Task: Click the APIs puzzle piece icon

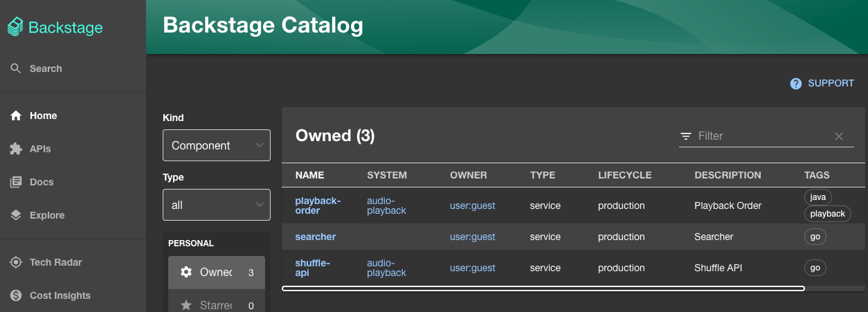Action: point(16,149)
